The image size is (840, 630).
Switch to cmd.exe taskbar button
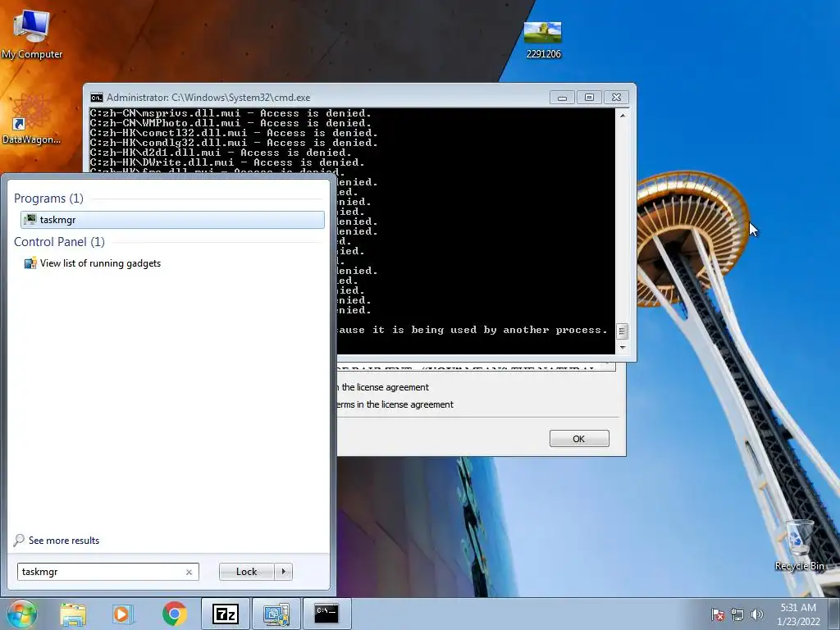click(326, 614)
